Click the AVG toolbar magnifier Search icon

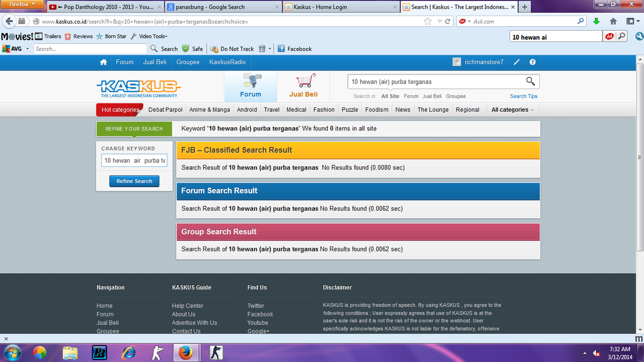pyautogui.click(x=154, y=49)
